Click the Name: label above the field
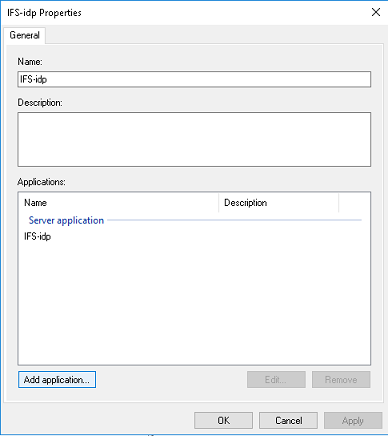Image resolution: width=388 pixels, height=436 pixels. (30, 62)
